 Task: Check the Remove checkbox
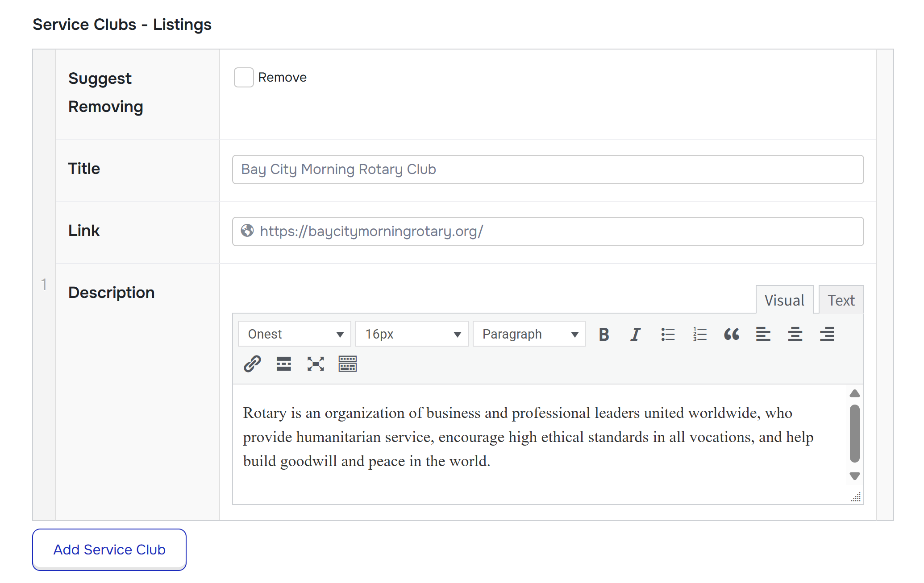[x=244, y=78]
